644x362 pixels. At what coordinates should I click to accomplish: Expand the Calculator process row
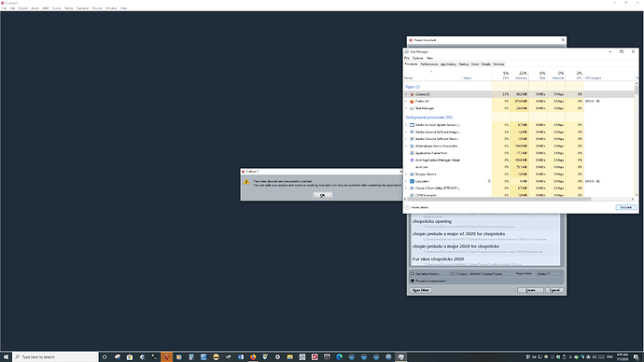tap(406, 181)
